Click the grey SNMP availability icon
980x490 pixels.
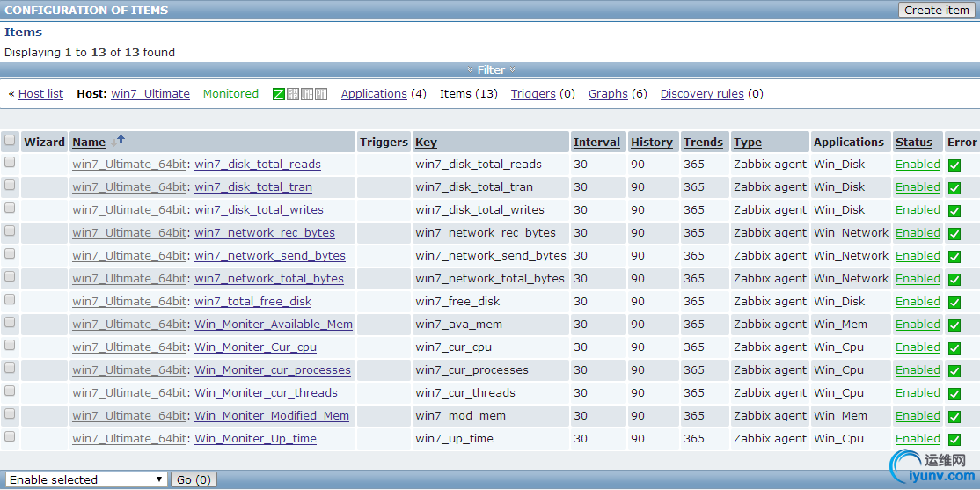click(292, 94)
